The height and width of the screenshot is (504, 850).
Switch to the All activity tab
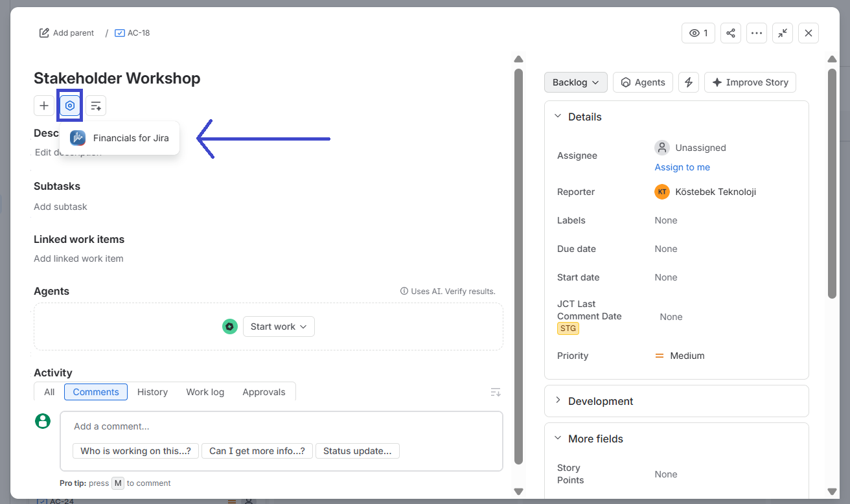49,392
